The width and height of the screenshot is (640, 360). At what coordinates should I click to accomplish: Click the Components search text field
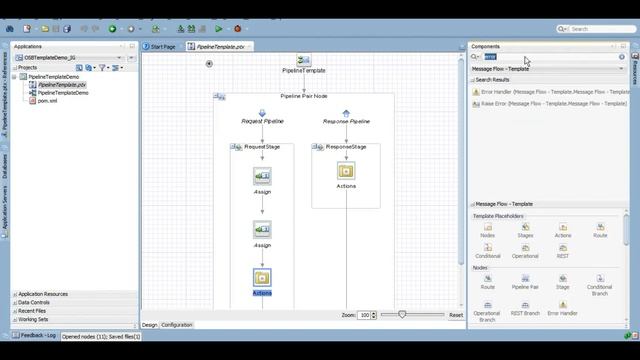tap(550, 57)
